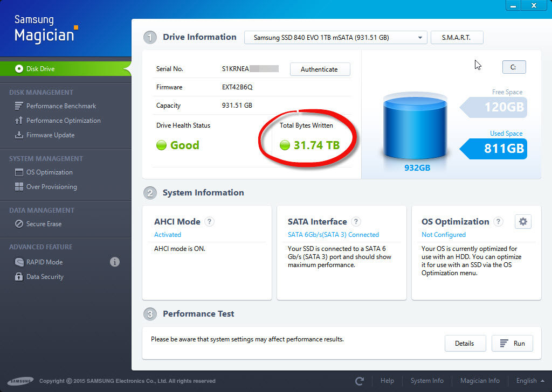The width and height of the screenshot is (552, 392).
Task: Open Secure Erase page
Action: point(44,224)
